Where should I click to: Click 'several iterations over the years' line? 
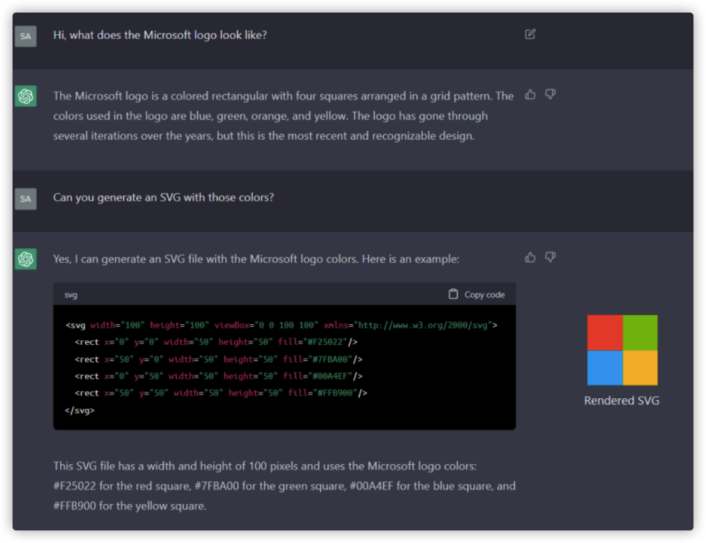(264, 136)
